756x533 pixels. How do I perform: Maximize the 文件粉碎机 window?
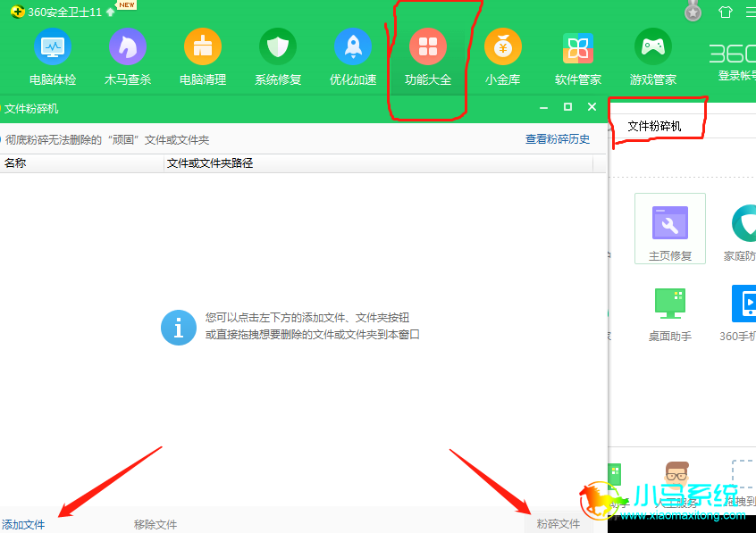[568, 107]
